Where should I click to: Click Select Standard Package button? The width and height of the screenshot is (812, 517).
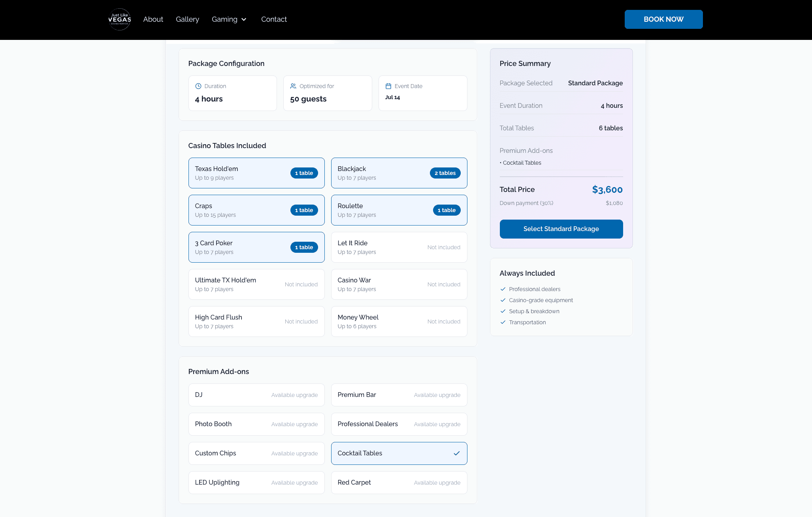pos(561,229)
